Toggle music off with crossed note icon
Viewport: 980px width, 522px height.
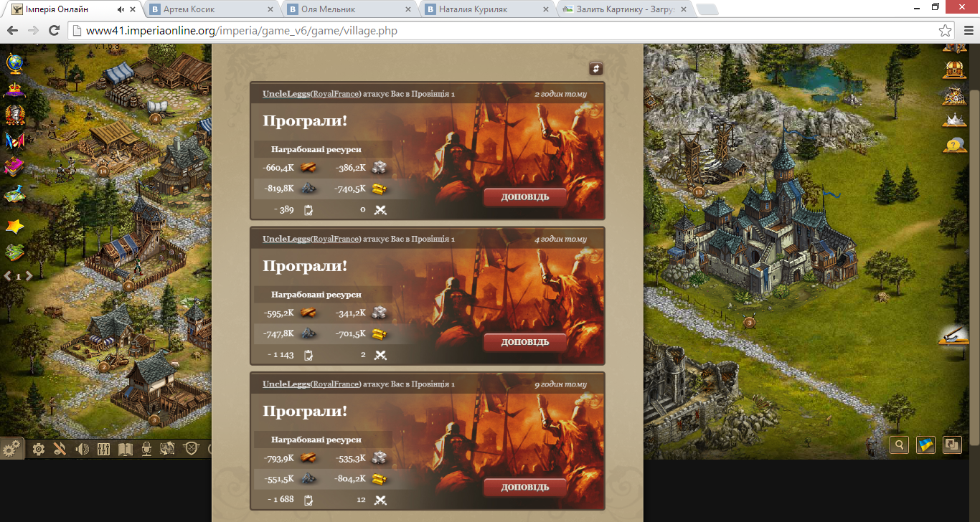click(60, 449)
